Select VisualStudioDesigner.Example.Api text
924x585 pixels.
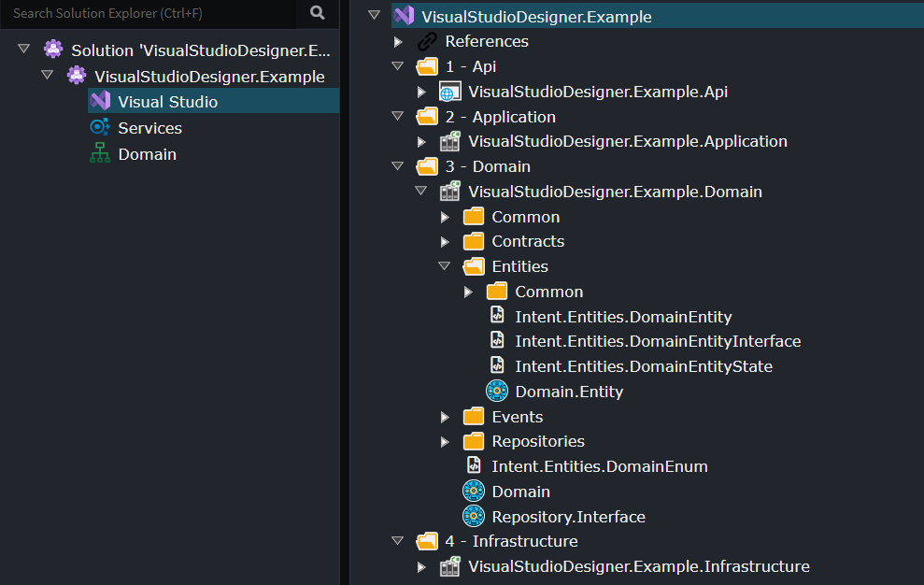[598, 92]
